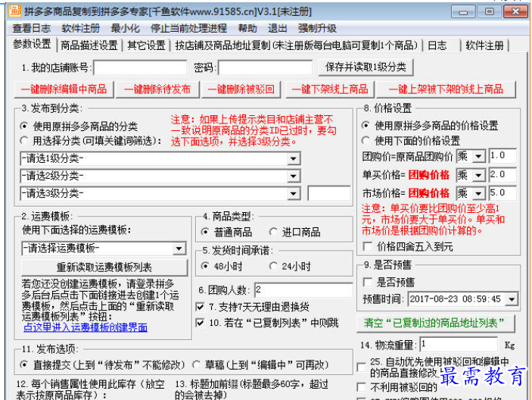The image size is (532, 400).
Task: Click the 我的店铺账号 input field
Action: (140, 67)
